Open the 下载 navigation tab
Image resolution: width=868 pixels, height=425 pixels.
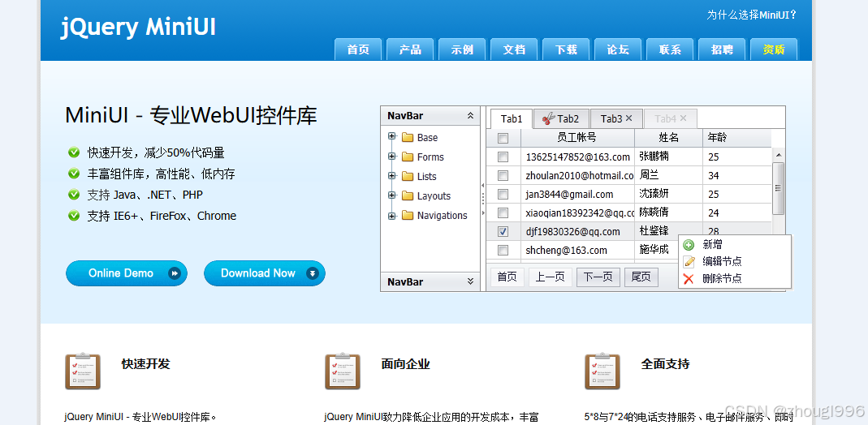(x=566, y=49)
